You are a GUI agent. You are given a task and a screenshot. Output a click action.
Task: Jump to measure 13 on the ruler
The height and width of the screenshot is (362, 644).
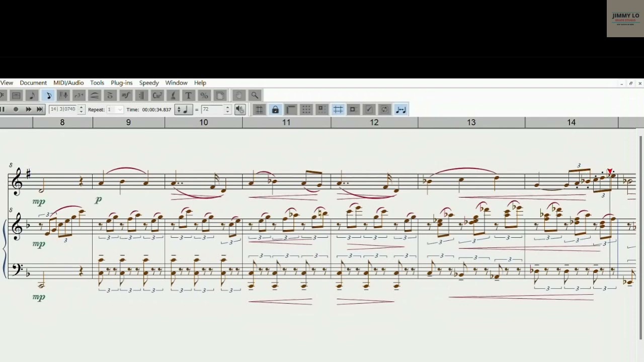click(x=471, y=122)
